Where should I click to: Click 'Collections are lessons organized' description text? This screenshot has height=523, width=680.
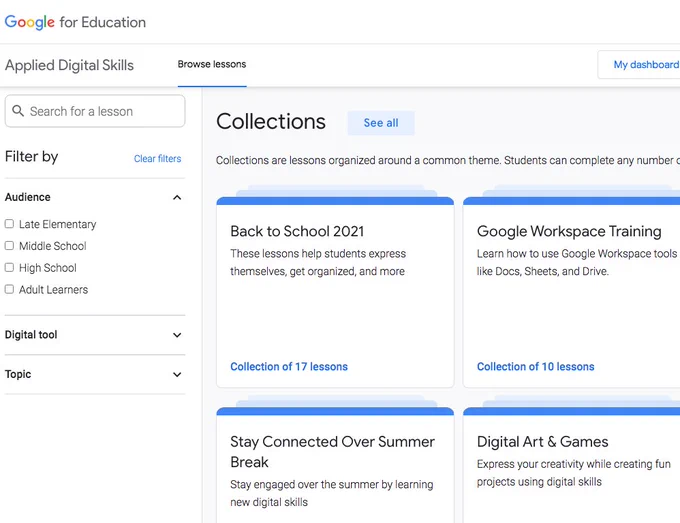coord(448,160)
